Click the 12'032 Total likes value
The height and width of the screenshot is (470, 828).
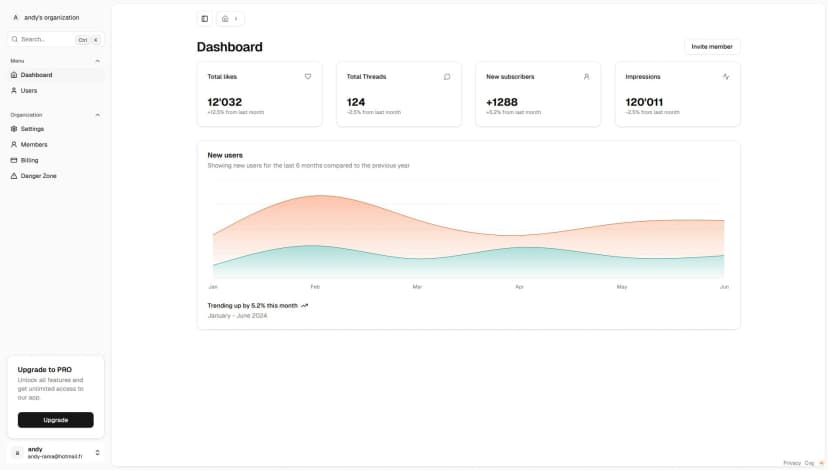click(224, 102)
